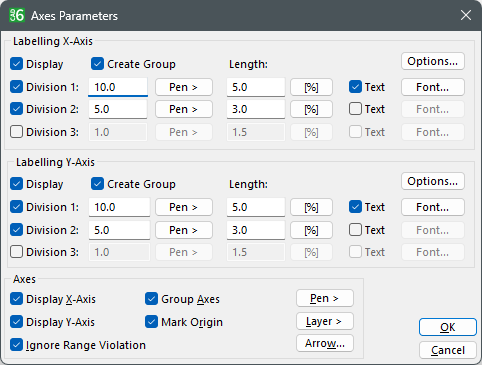Cancel the Axes Parameters dialog
The height and width of the screenshot is (365, 482).
click(448, 350)
